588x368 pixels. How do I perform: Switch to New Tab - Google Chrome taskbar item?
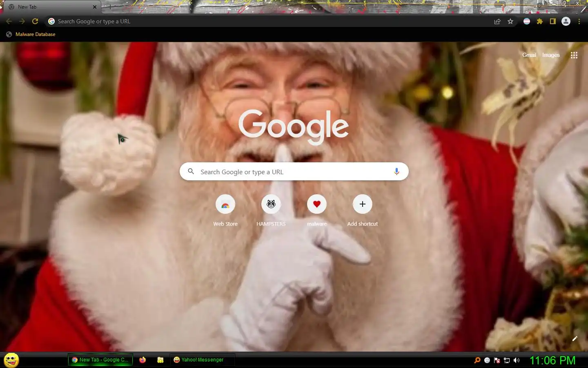click(x=100, y=360)
